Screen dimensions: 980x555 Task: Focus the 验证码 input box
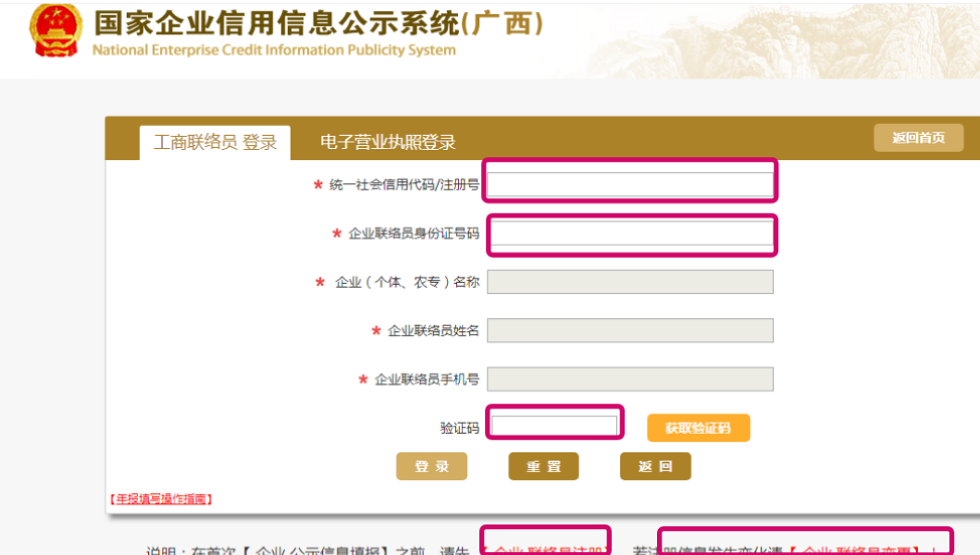554,425
